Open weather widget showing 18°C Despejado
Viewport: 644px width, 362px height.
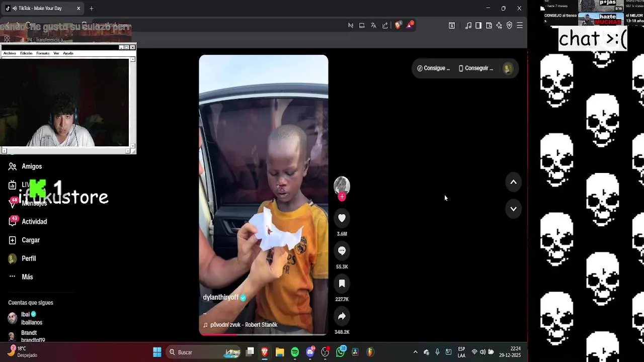(23, 352)
